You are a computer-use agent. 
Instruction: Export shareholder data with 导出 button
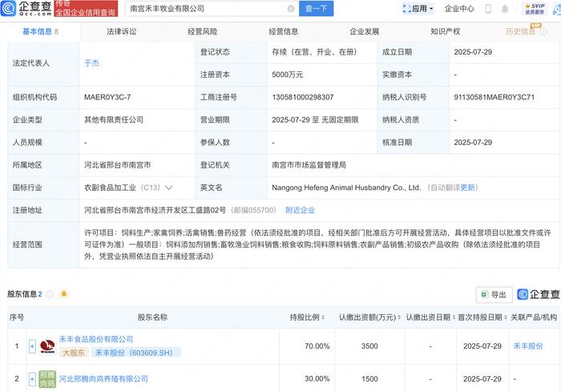[x=494, y=294]
